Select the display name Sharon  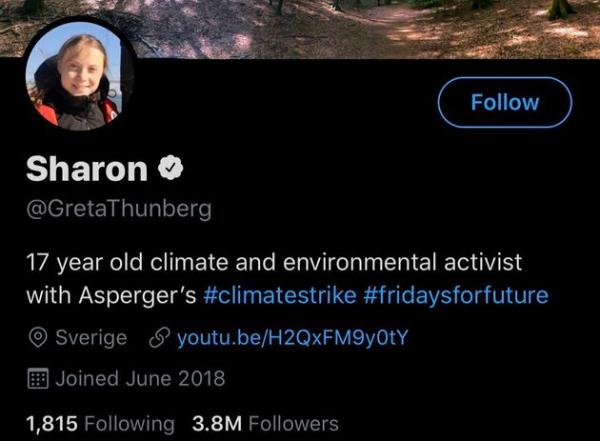86,170
